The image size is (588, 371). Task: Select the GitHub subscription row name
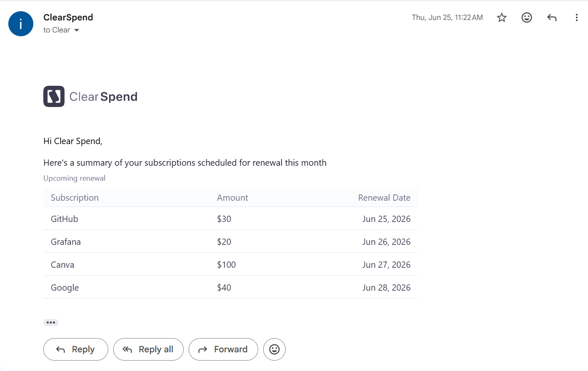(x=65, y=219)
